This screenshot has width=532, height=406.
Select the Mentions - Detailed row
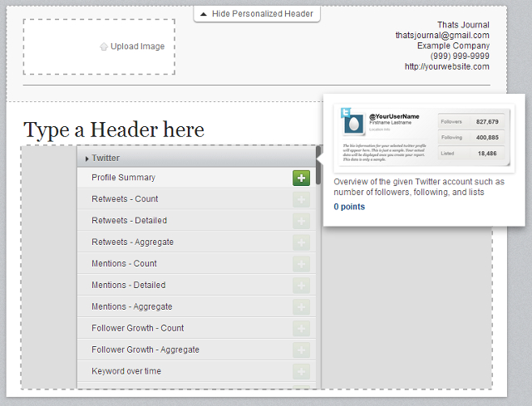196,286
